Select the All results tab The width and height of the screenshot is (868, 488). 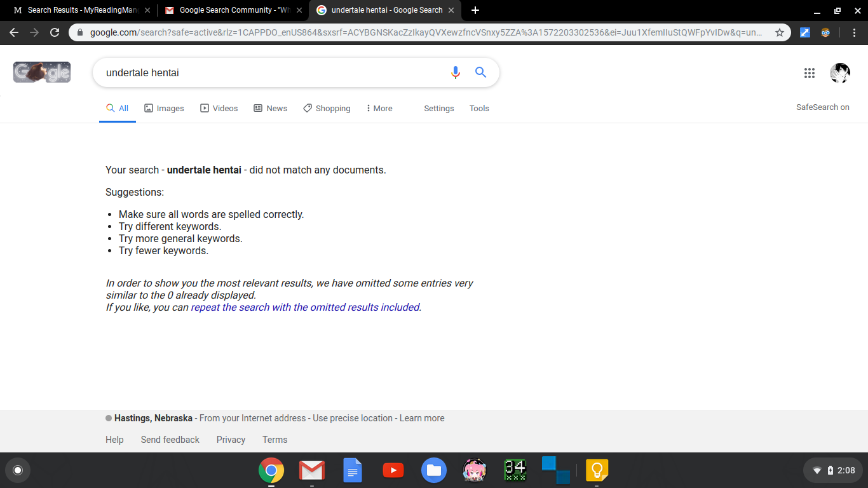pyautogui.click(x=118, y=109)
